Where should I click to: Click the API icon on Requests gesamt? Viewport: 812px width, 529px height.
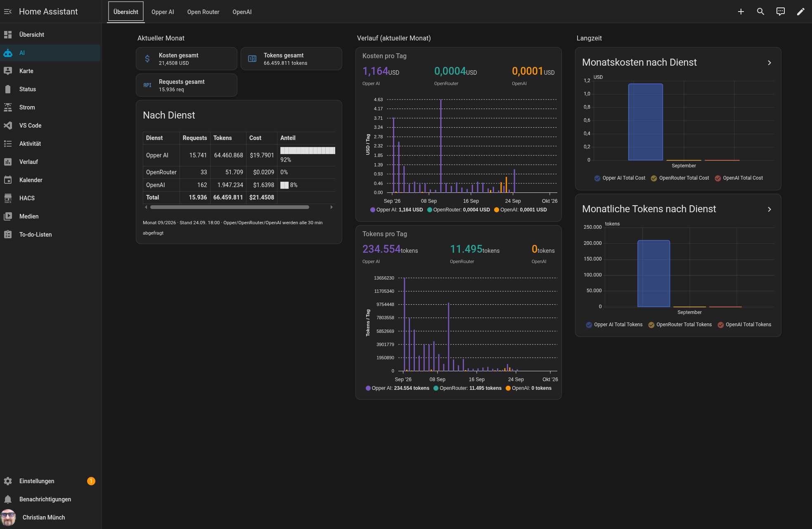(x=147, y=85)
